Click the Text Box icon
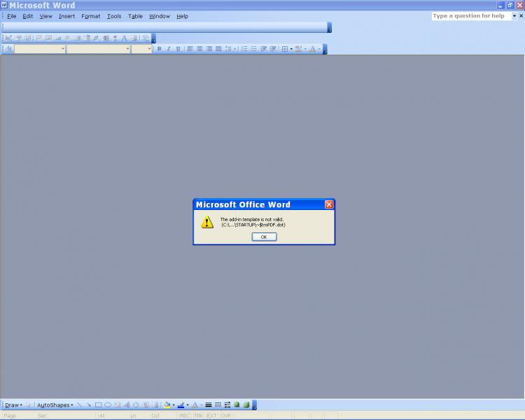 click(x=117, y=405)
